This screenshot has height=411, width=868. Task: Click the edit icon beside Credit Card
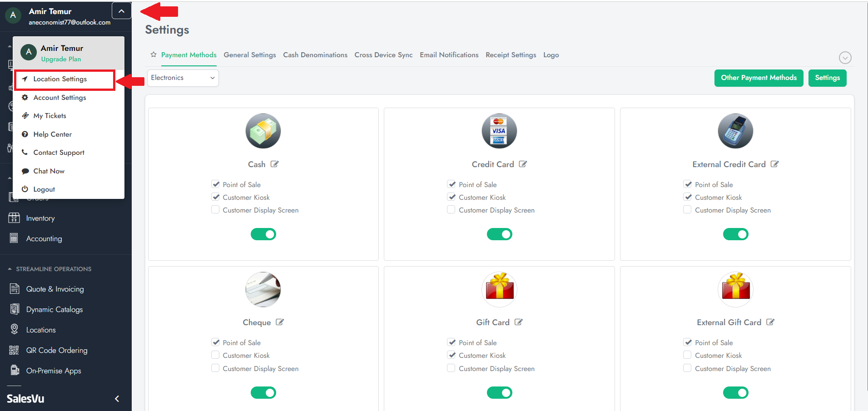(x=523, y=164)
